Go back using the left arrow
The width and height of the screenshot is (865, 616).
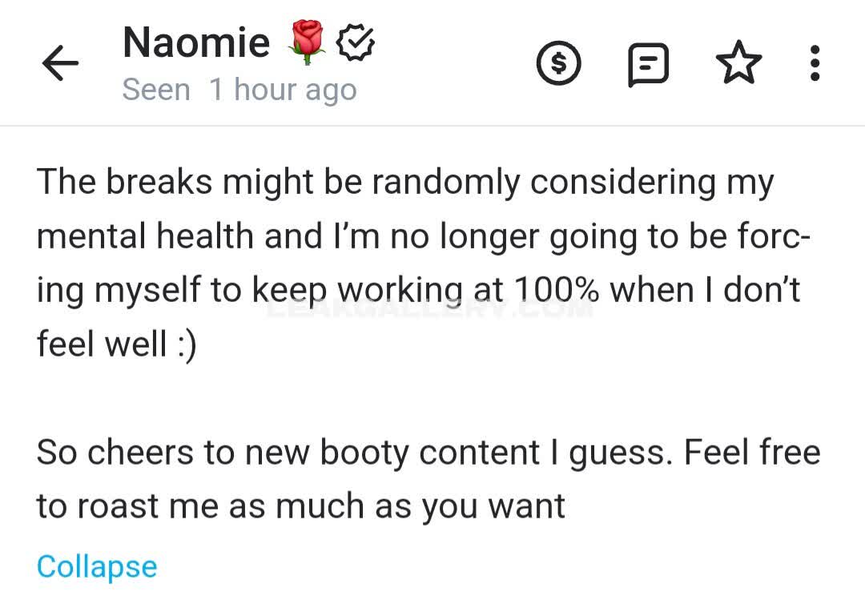(x=60, y=63)
